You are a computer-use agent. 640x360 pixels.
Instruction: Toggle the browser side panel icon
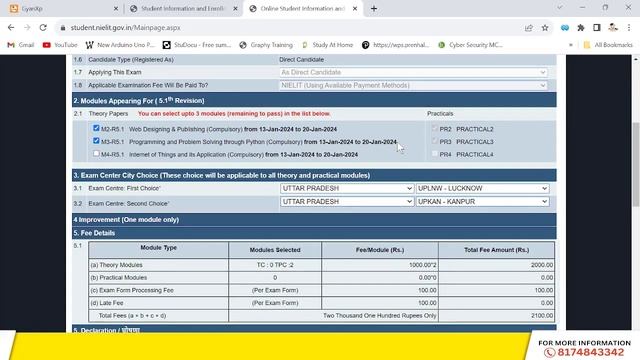point(597,28)
